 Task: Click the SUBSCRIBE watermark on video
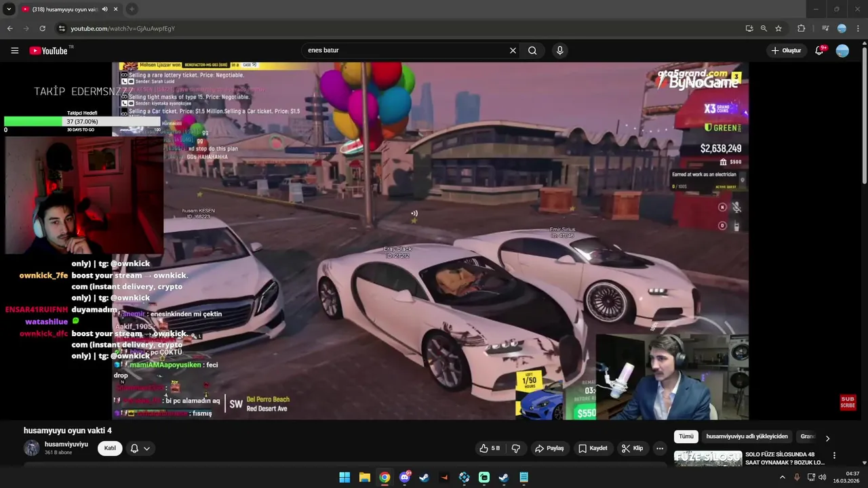coord(848,402)
